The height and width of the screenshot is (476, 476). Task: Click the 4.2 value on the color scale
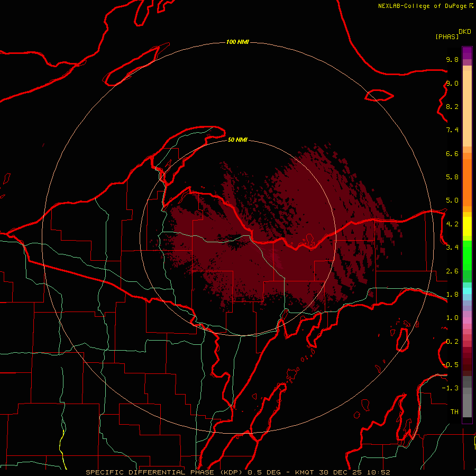coord(452,224)
